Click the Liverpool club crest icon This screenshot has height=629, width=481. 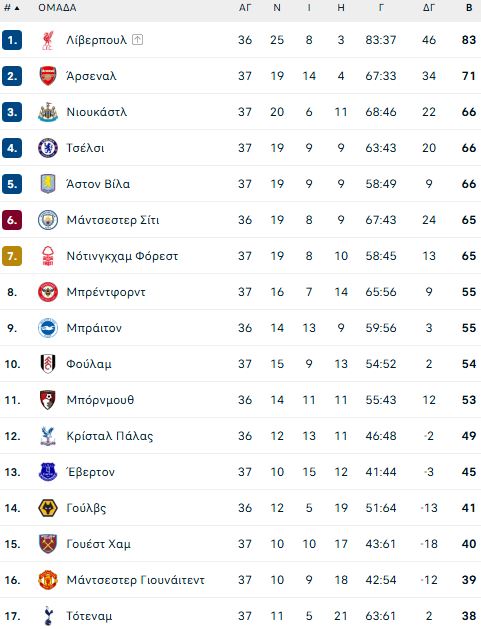pos(48,40)
